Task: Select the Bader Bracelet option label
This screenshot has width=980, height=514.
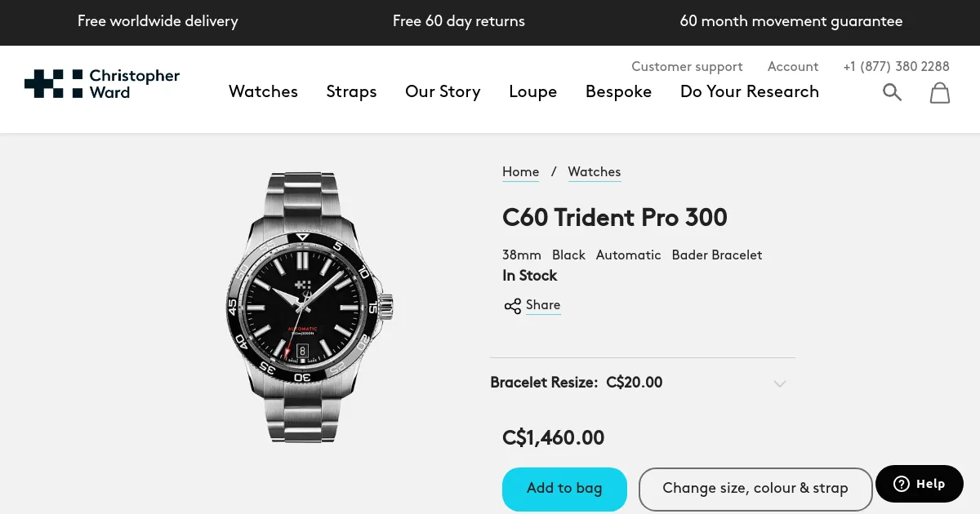Action: [x=716, y=255]
